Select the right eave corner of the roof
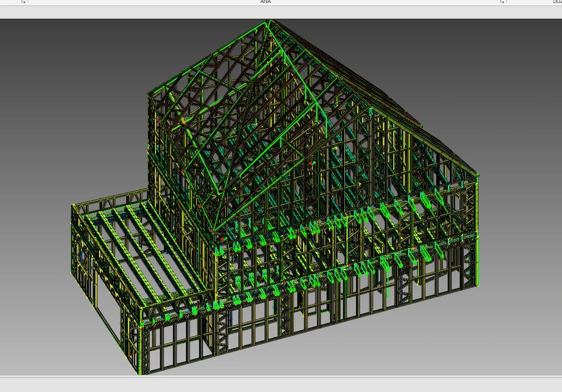The height and width of the screenshot is (392, 562). pos(477,175)
